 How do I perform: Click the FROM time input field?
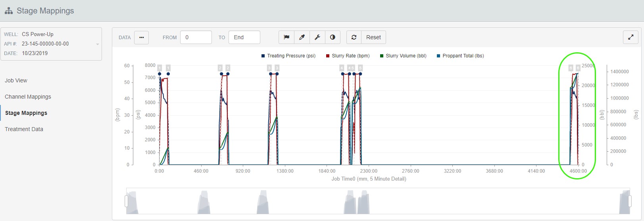(x=196, y=37)
